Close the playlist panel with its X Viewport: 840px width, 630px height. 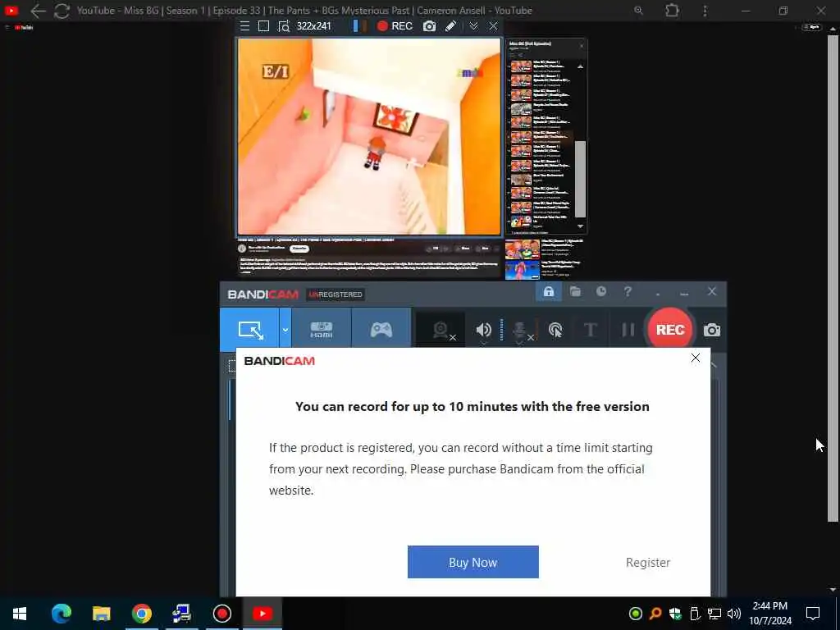click(582, 46)
